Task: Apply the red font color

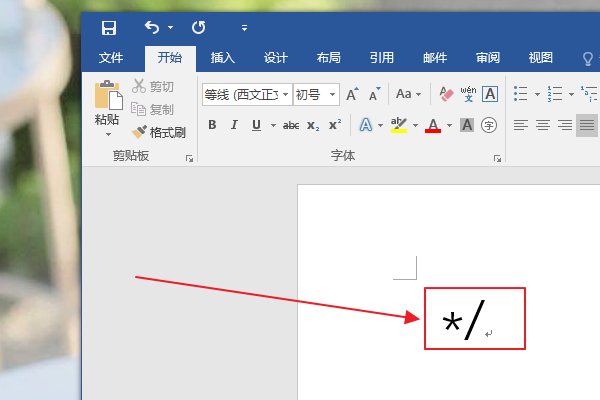Action: [x=433, y=125]
